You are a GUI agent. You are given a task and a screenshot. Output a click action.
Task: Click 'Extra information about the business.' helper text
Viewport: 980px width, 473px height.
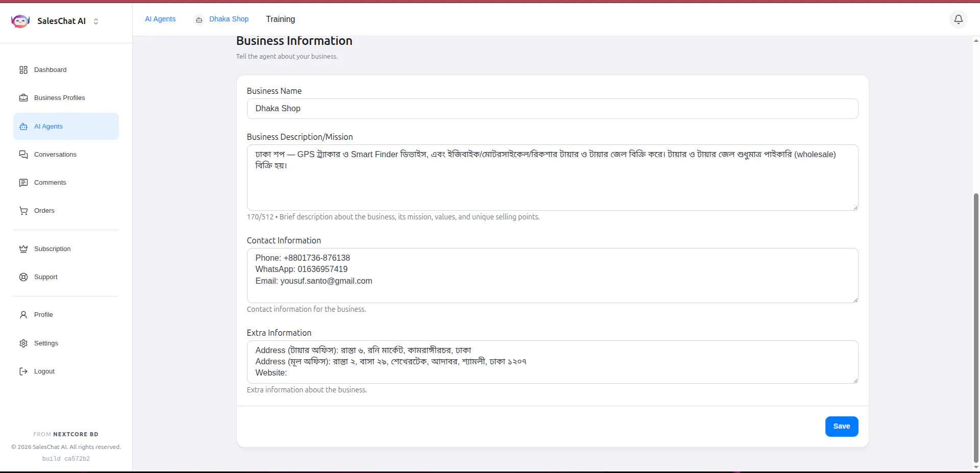[307, 390]
